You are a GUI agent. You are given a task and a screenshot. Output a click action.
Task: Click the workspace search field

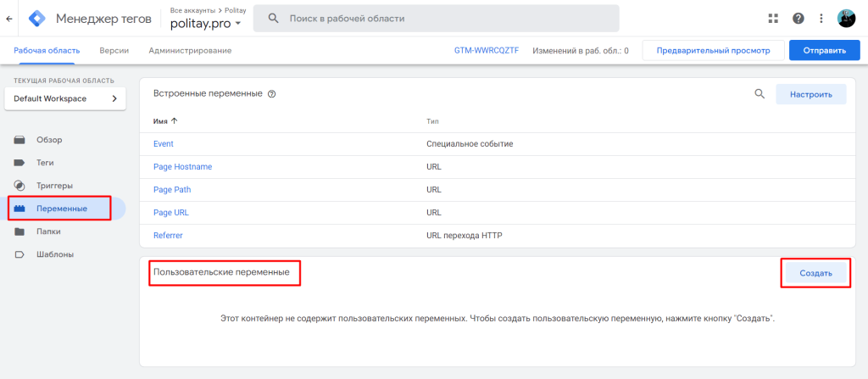pyautogui.click(x=437, y=19)
